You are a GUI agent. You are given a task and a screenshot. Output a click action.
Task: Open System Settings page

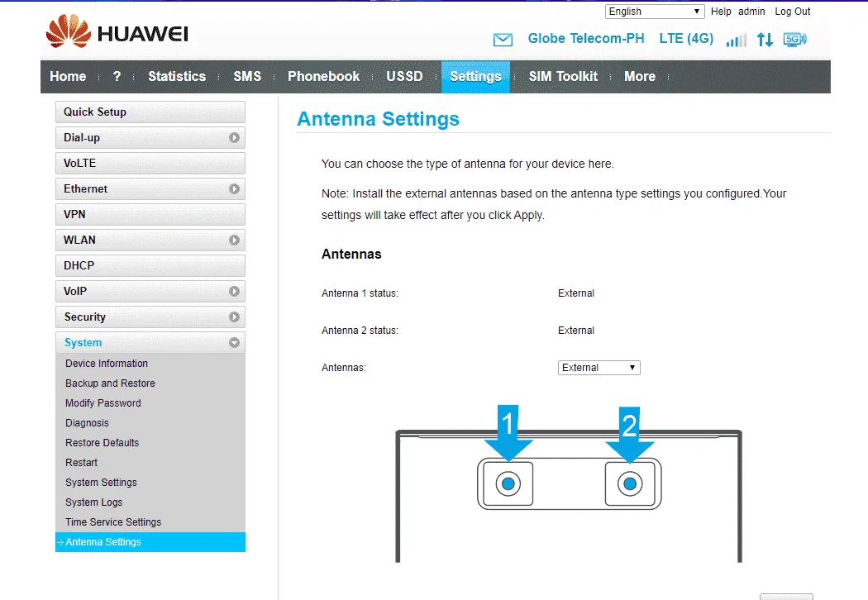(101, 483)
